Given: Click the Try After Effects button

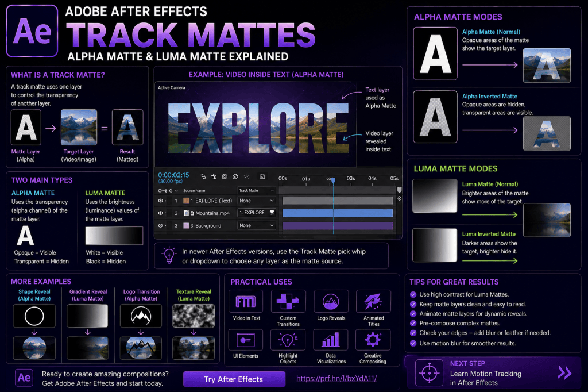Looking at the screenshot, I should point(234,379).
